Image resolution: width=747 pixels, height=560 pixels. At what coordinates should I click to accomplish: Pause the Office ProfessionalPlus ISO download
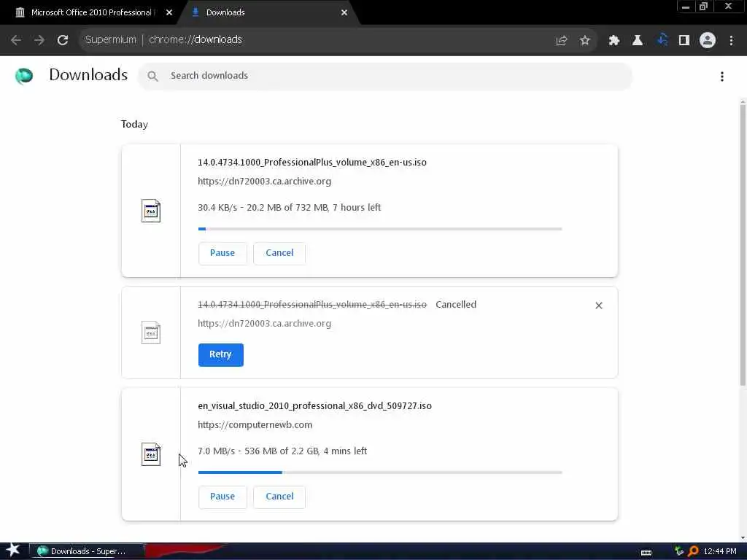coord(222,253)
